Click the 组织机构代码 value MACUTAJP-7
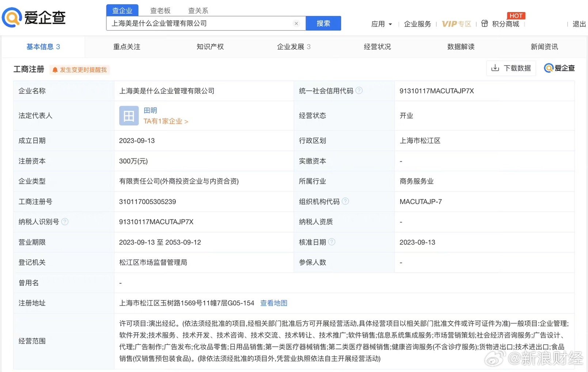588x372 pixels. (421, 202)
